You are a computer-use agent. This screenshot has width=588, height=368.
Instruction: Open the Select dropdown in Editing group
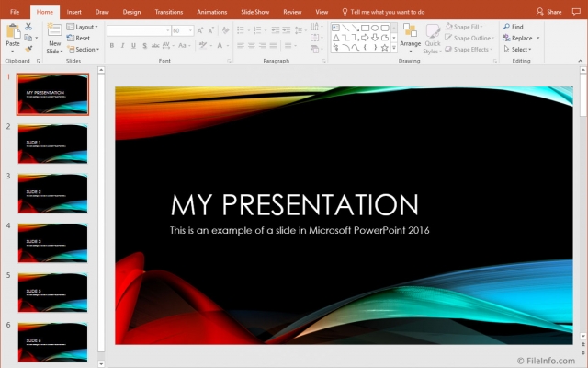[517, 49]
